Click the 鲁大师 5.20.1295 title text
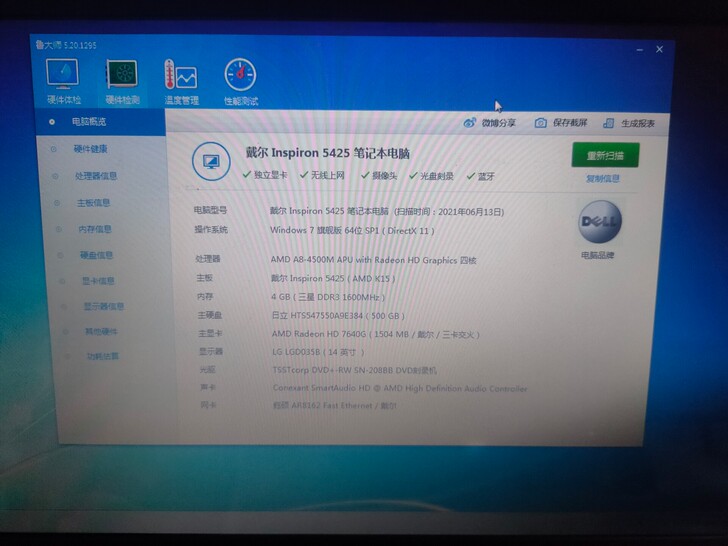The height and width of the screenshot is (546, 728). 66,45
